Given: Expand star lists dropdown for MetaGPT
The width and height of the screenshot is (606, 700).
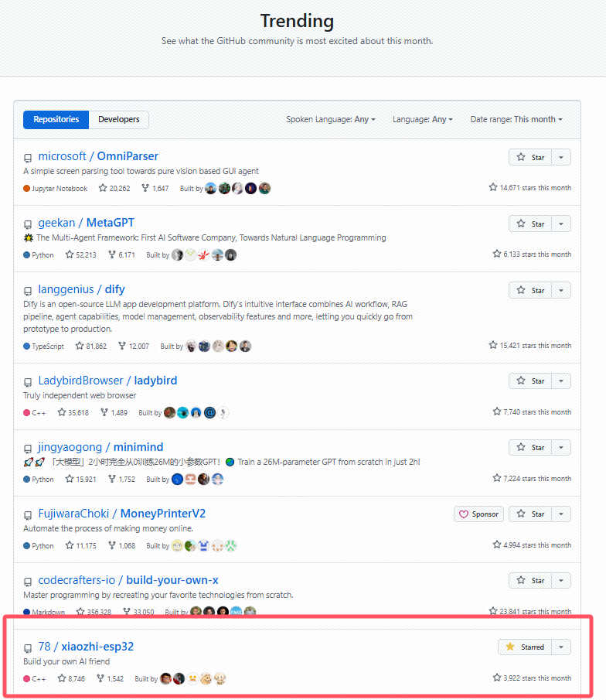Looking at the screenshot, I should tap(561, 224).
